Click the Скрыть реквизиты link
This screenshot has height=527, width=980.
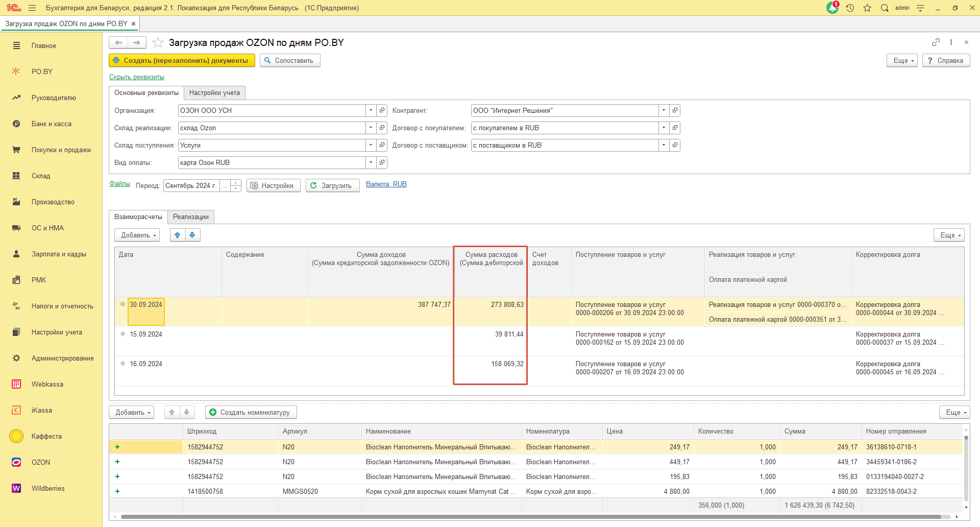click(x=137, y=77)
